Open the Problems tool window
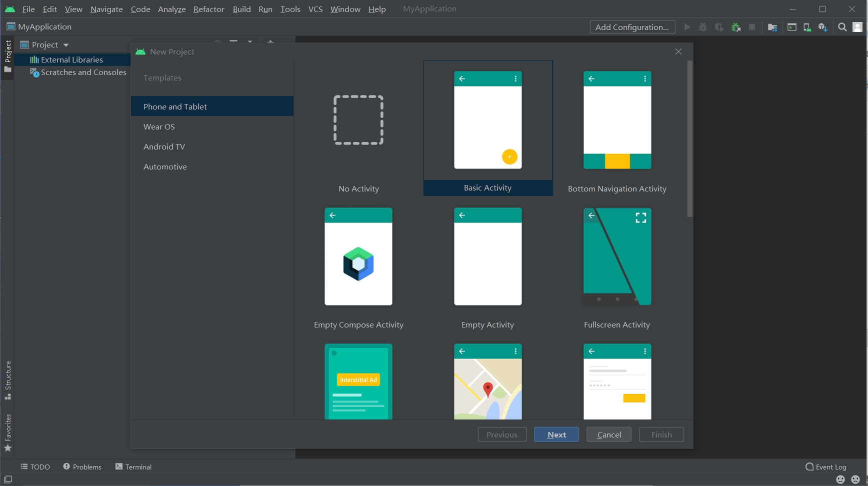 [x=82, y=466]
